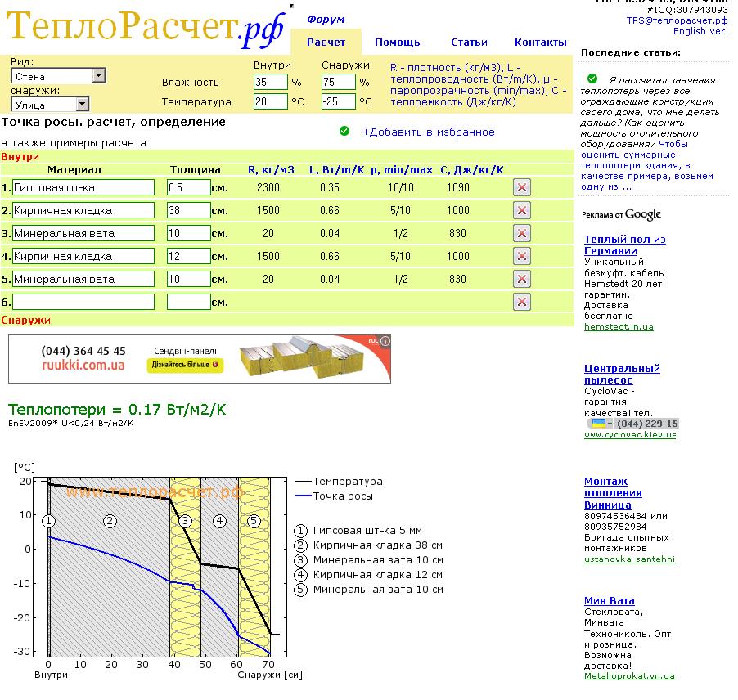Screen dimensions: 738x700
Task: Remove layer 3 Минеральная вата row
Action: (521, 233)
